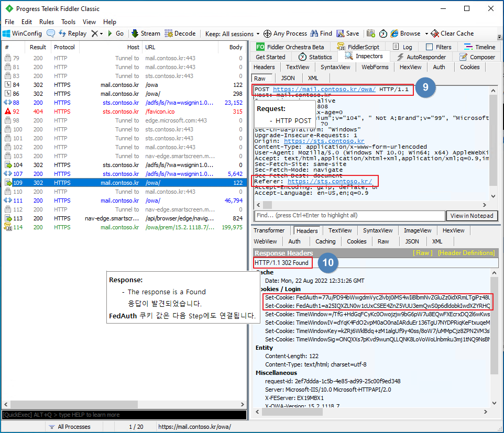Click the Find text input field
Screen dimensions: 504x433
click(x=350, y=215)
